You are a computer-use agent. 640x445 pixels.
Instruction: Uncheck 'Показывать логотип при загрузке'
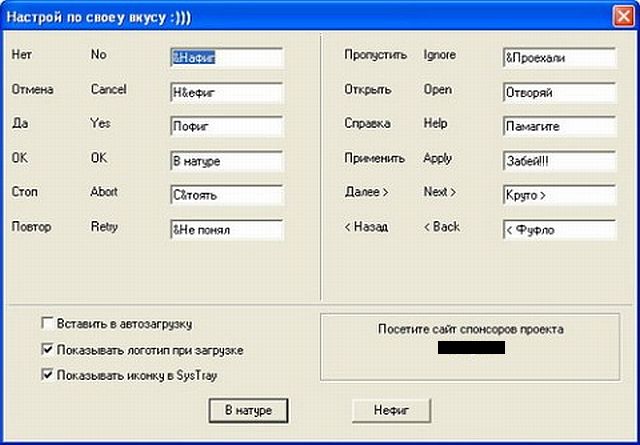coord(47,350)
